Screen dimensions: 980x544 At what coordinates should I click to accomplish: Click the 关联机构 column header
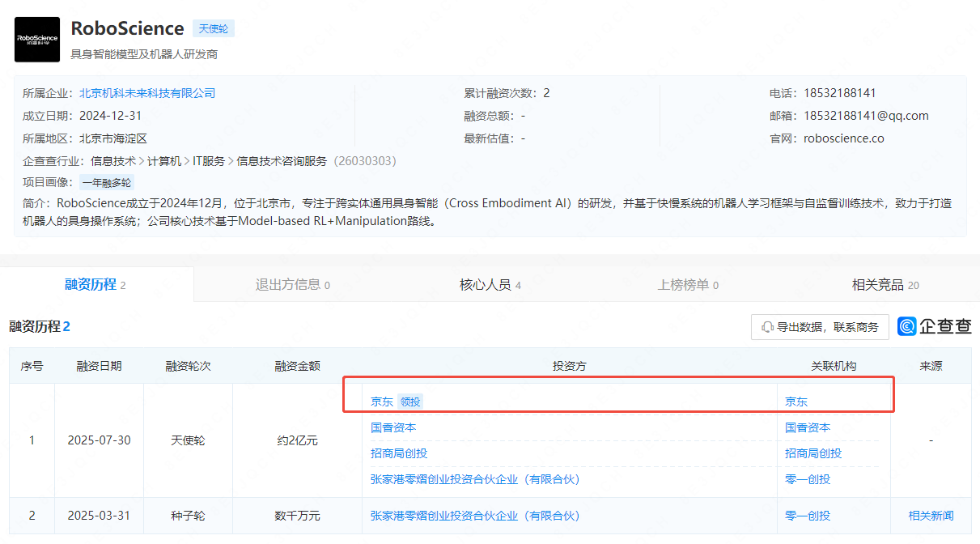click(834, 366)
